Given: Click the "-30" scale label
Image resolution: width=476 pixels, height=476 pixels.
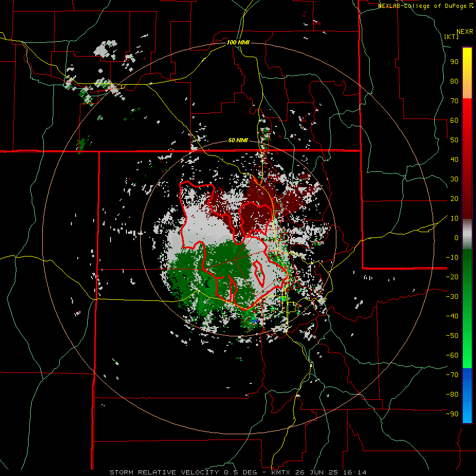Looking at the screenshot, I should point(452,297).
